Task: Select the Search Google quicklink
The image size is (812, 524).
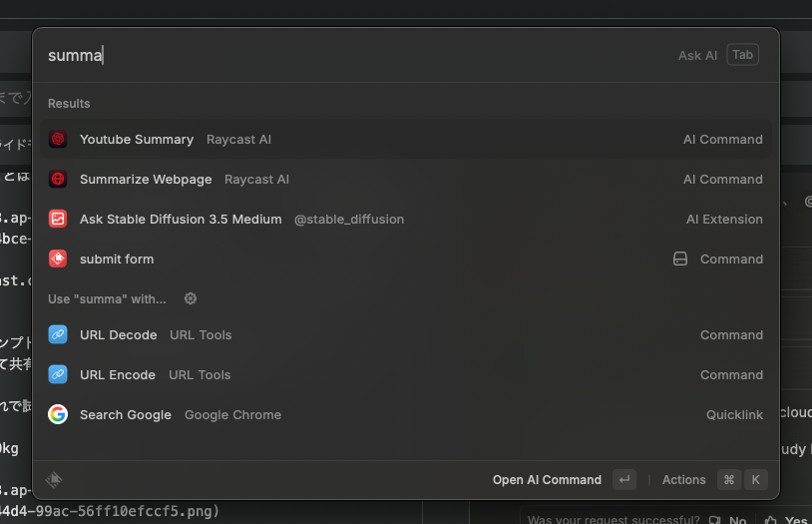Action: point(406,414)
